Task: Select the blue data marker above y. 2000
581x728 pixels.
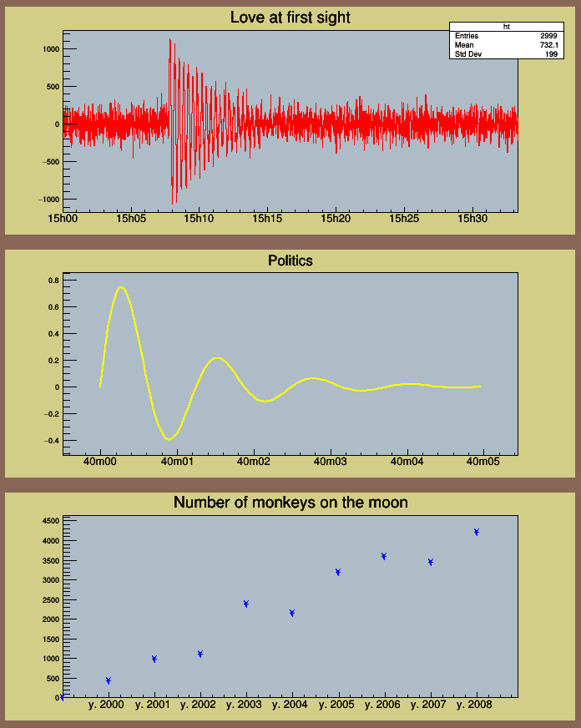Action: [x=109, y=680]
